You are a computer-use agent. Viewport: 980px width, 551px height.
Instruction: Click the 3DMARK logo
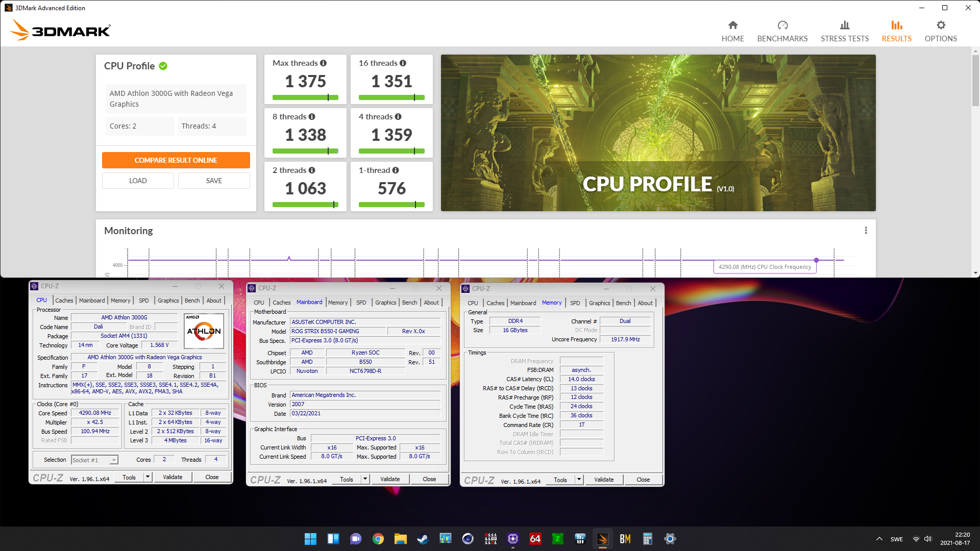60,30
